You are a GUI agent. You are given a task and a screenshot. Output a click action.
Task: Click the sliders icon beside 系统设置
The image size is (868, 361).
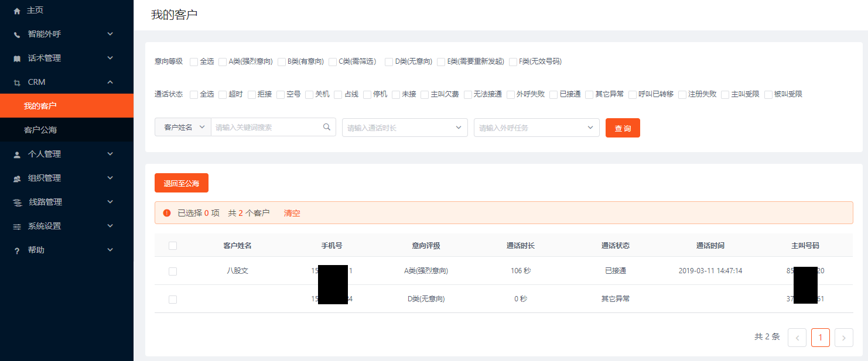pos(17,226)
